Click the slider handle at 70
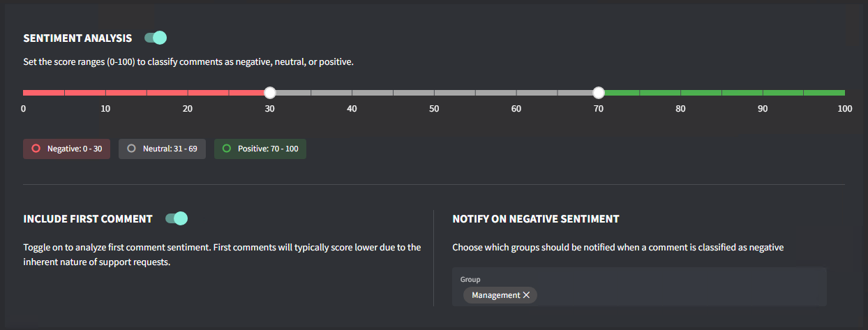Viewport: 868px width, 330px height. 598,93
